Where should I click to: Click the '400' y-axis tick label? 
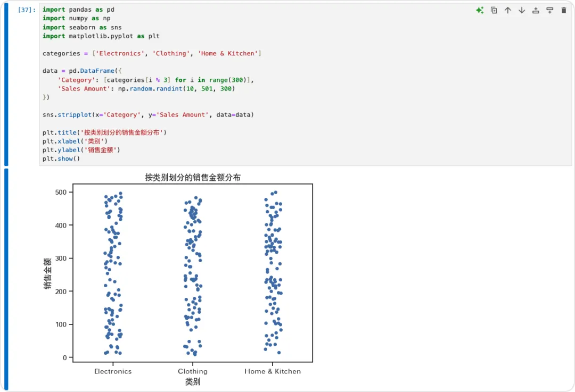pos(61,226)
